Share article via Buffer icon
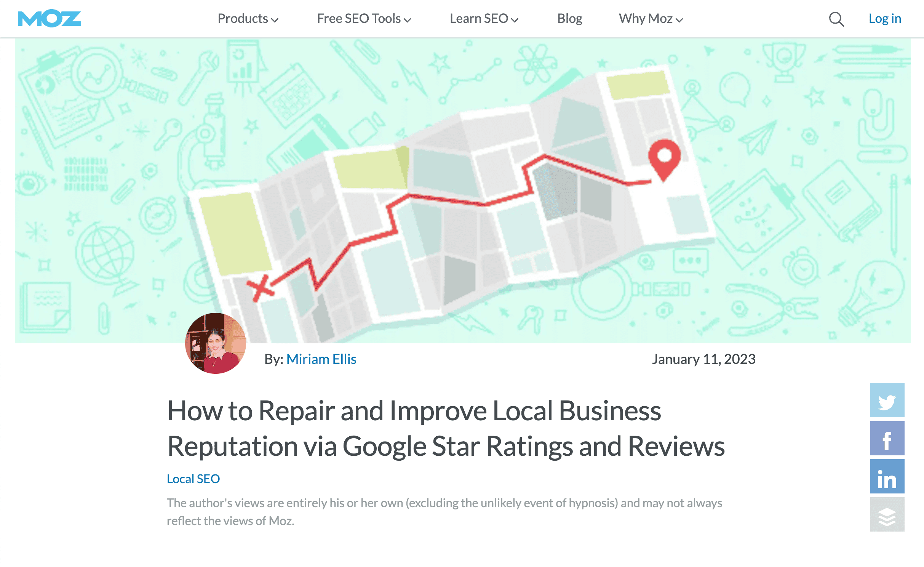The height and width of the screenshot is (567, 924). click(887, 514)
